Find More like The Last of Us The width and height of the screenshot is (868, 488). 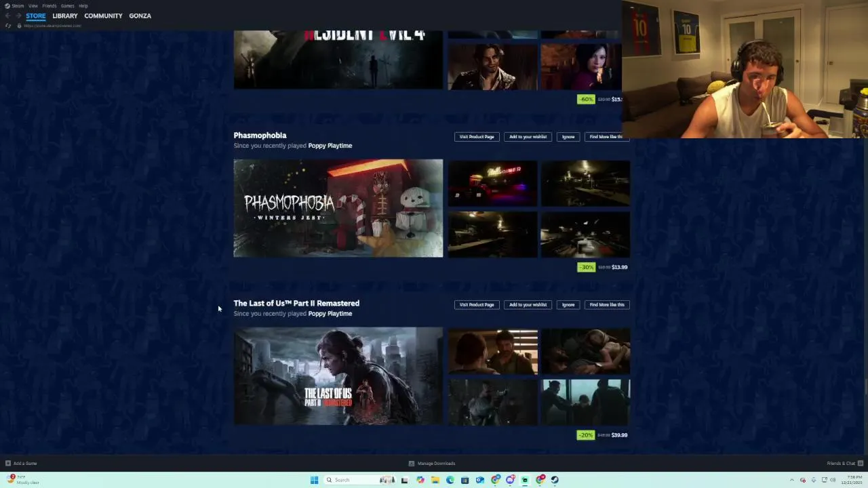[607, 305]
